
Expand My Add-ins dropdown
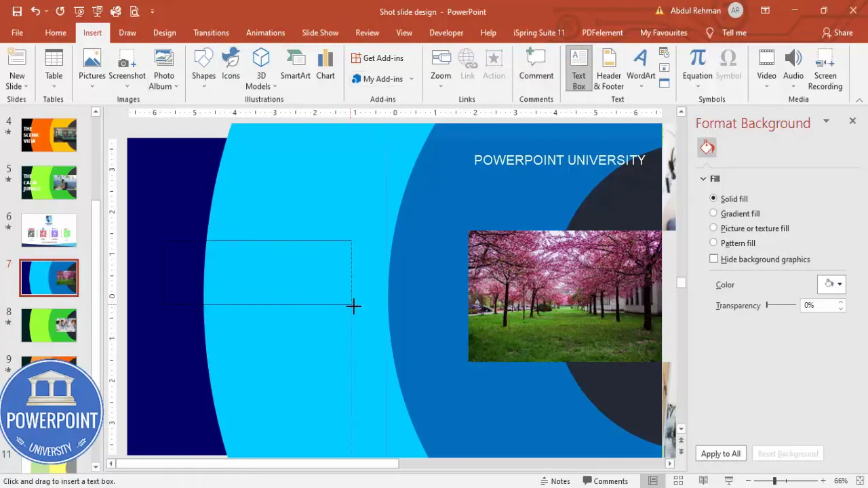coord(411,79)
